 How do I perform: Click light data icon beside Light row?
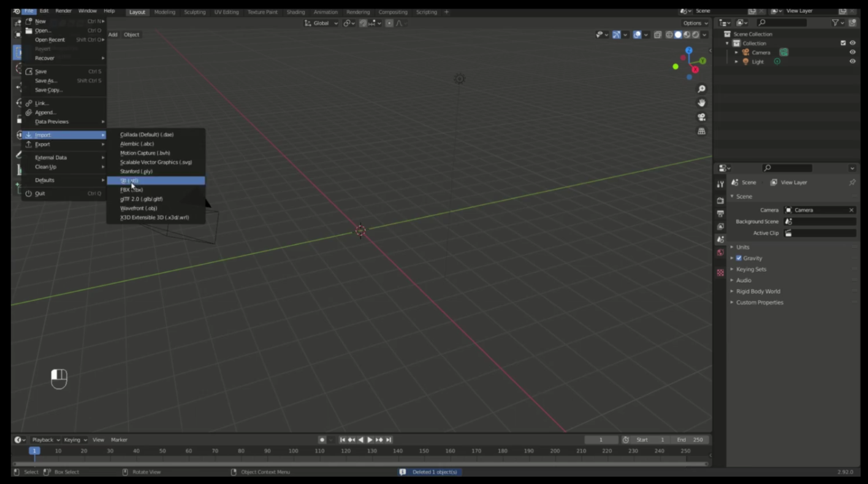coord(777,61)
